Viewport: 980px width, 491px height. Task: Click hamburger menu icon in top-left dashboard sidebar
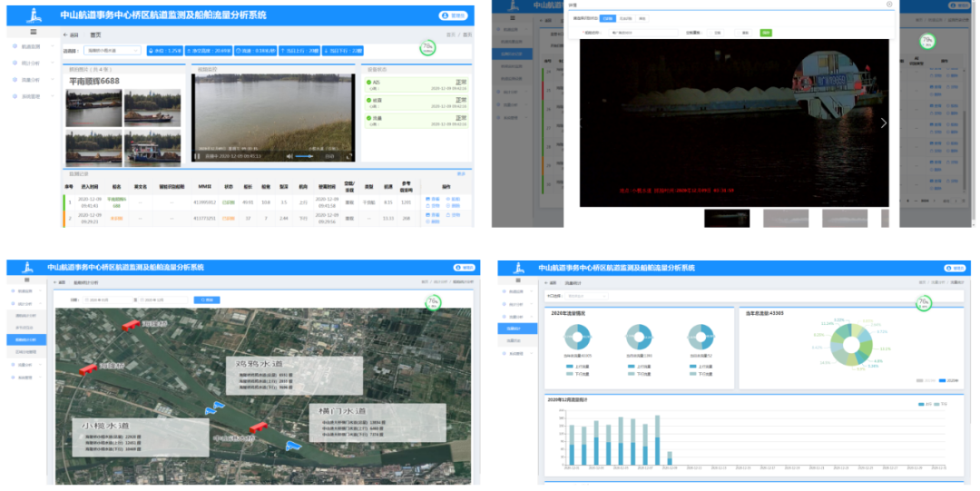click(x=34, y=32)
